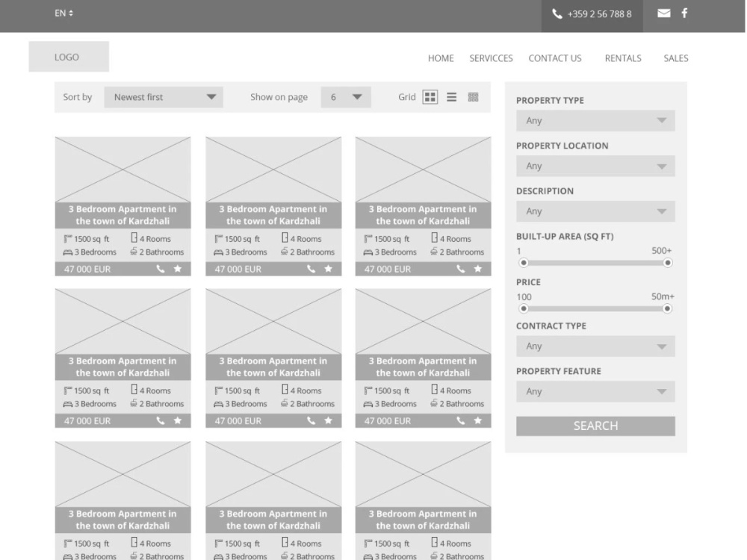Open the CONTACT US menu item
Screen dimensions: 747x560
(x=555, y=58)
